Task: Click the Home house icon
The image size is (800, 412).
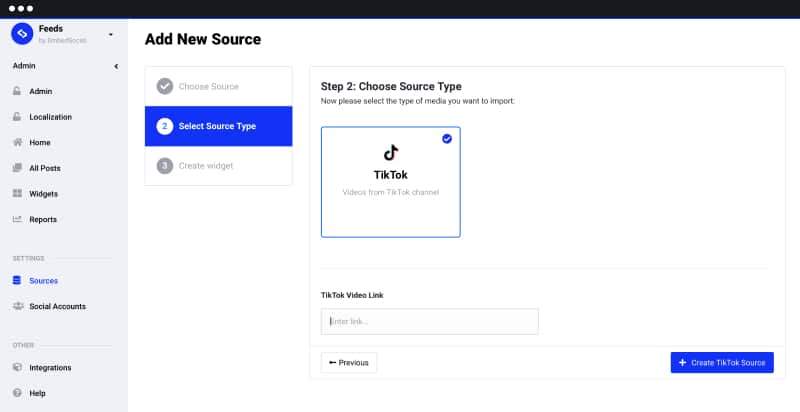Action: tap(17, 142)
